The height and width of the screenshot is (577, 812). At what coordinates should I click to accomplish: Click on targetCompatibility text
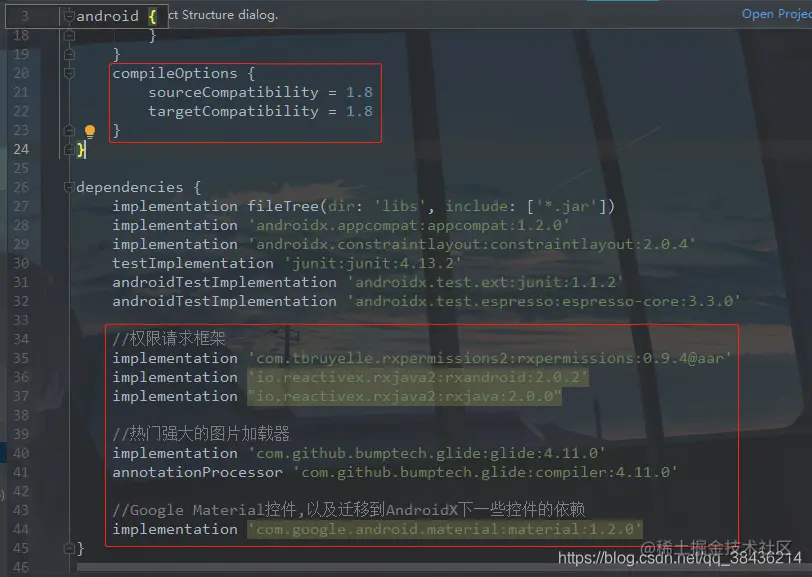[234, 111]
